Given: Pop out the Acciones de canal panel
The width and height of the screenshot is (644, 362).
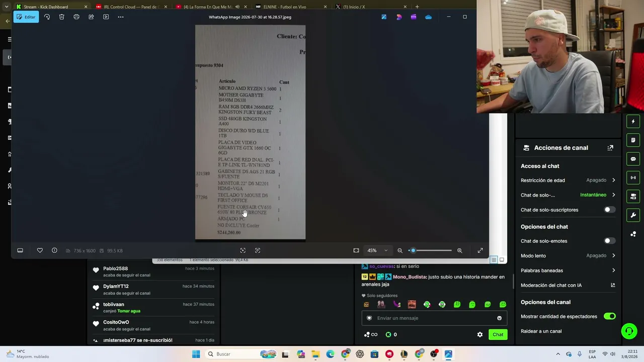Looking at the screenshot, I should (x=610, y=148).
